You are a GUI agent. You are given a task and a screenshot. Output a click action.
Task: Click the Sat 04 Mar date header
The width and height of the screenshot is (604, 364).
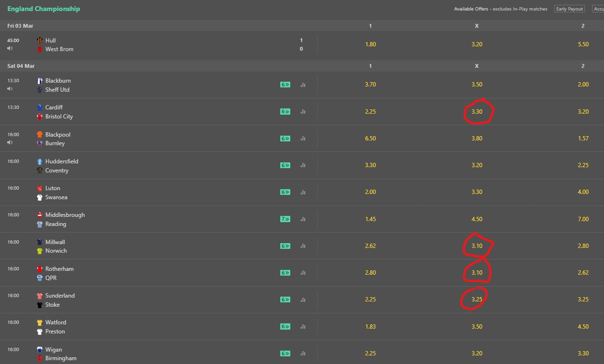pyautogui.click(x=21, y=66)
